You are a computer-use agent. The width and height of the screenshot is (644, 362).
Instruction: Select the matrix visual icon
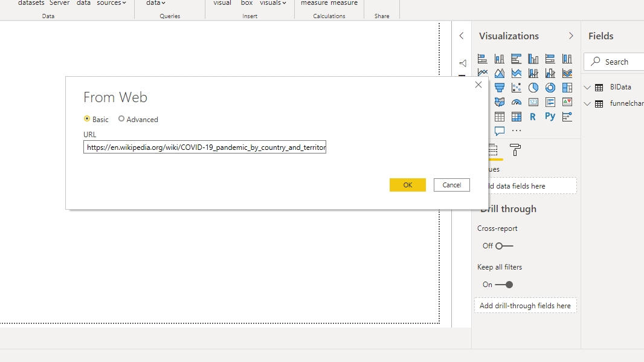(517, 117)
